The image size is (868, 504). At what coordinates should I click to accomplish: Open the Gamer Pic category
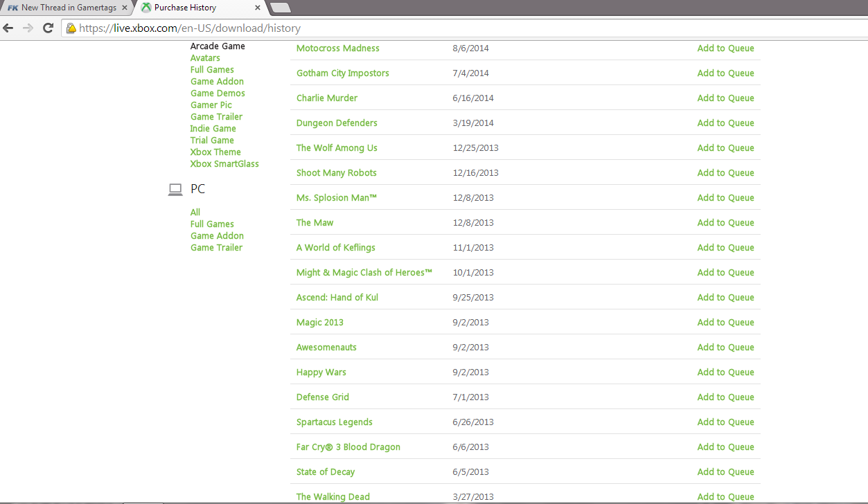[211, 105]
